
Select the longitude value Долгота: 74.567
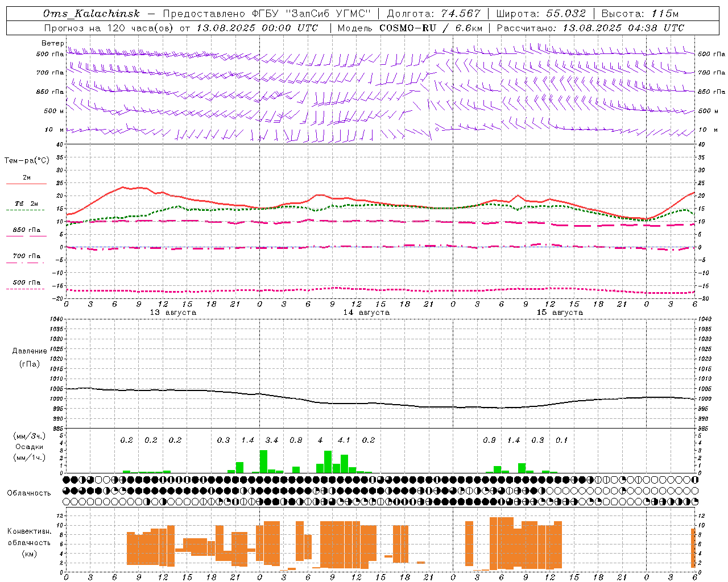tap(433, 14)
